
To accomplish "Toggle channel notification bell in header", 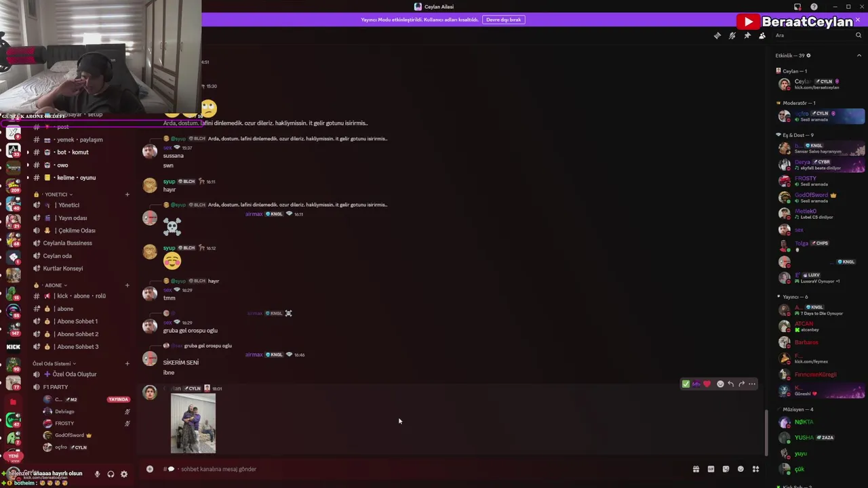I will tap(732, 35).
